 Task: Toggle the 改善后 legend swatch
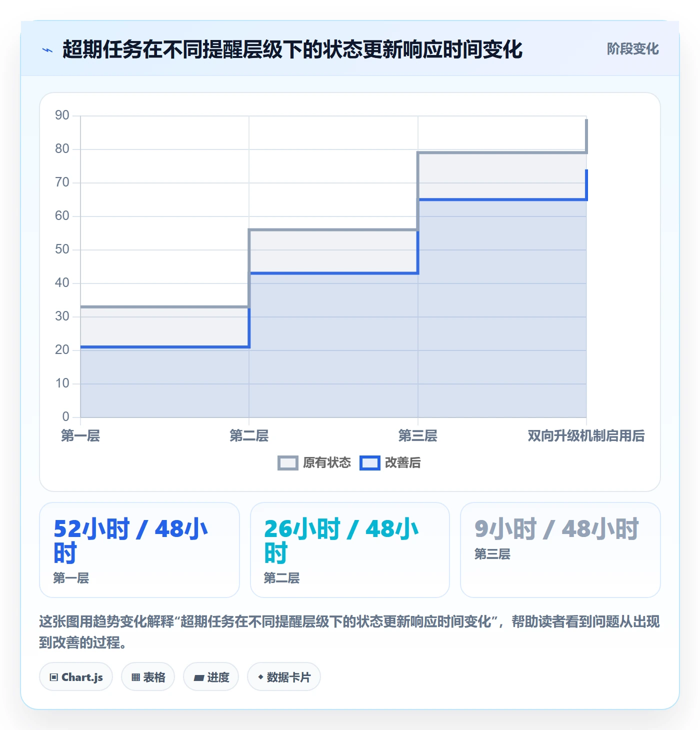(370, 463)
